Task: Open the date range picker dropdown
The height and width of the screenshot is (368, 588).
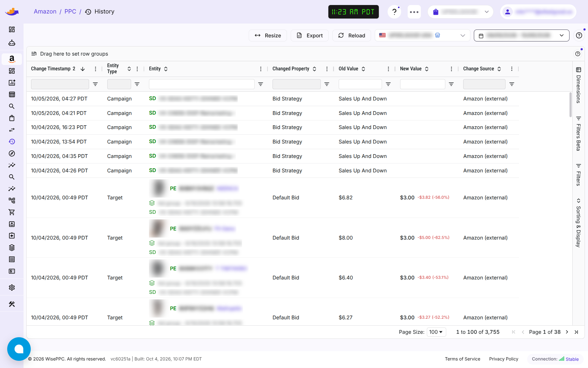Action: coord(521,35)
